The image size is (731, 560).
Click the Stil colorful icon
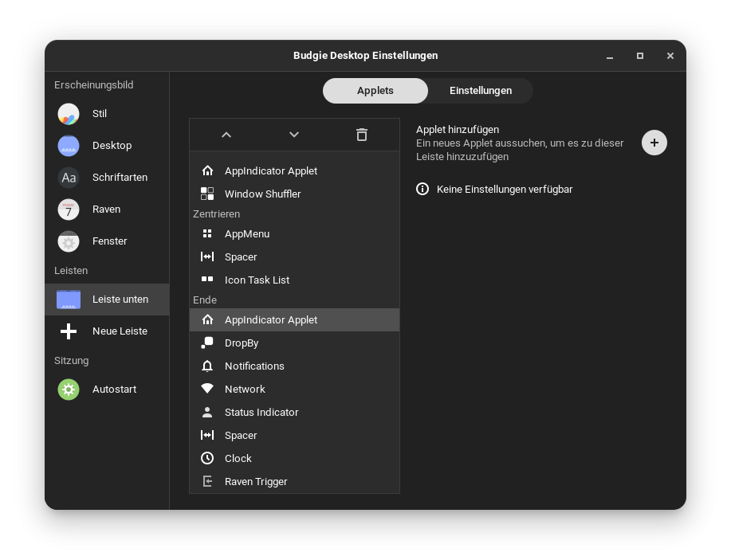(x=69, y=114)
